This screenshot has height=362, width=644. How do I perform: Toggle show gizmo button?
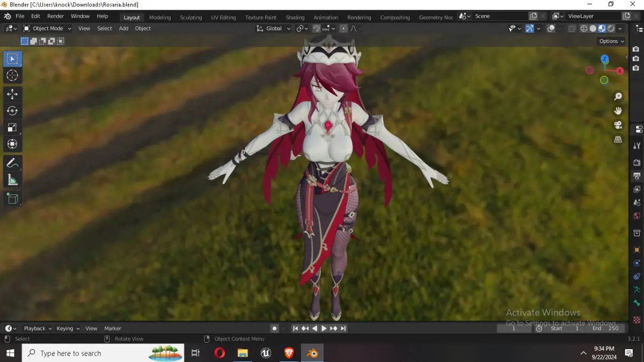coord(530,28)
